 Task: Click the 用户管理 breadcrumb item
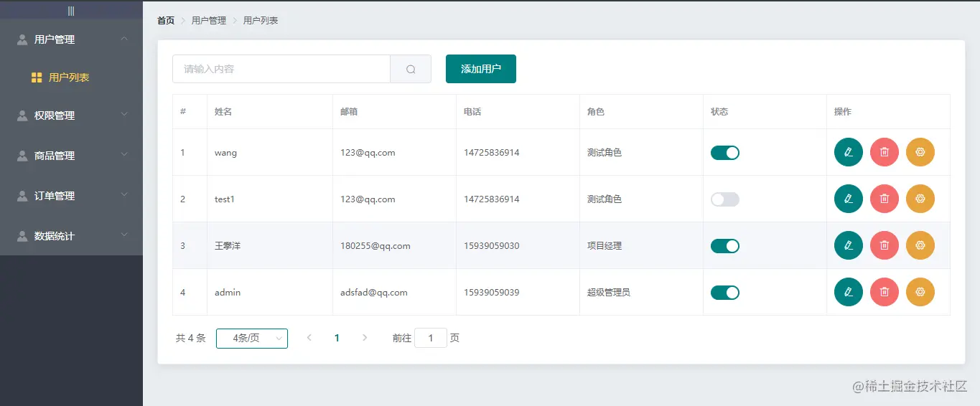pyautogui.click(x=209, y=21)
